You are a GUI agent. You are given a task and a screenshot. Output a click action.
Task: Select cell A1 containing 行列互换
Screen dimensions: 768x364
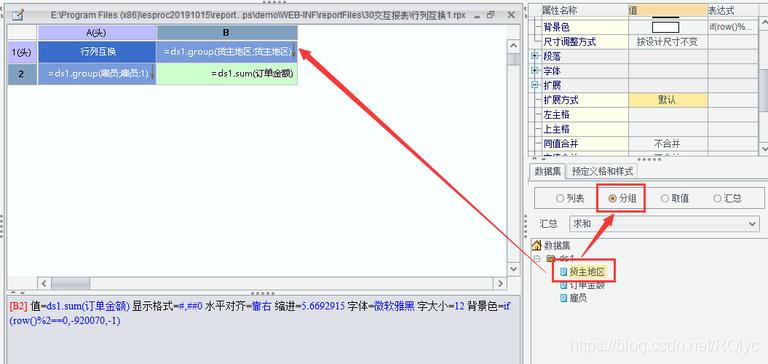click(x=97, y=52)
